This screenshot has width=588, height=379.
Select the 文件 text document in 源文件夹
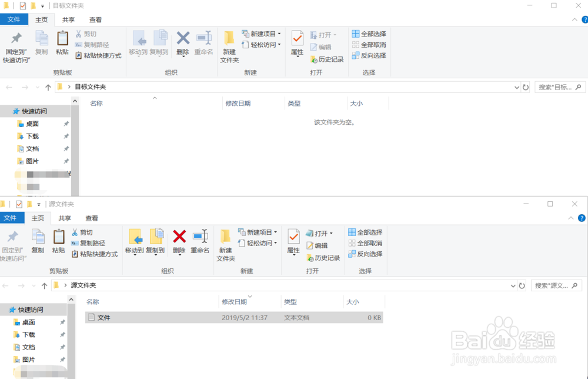pos(234,317)
